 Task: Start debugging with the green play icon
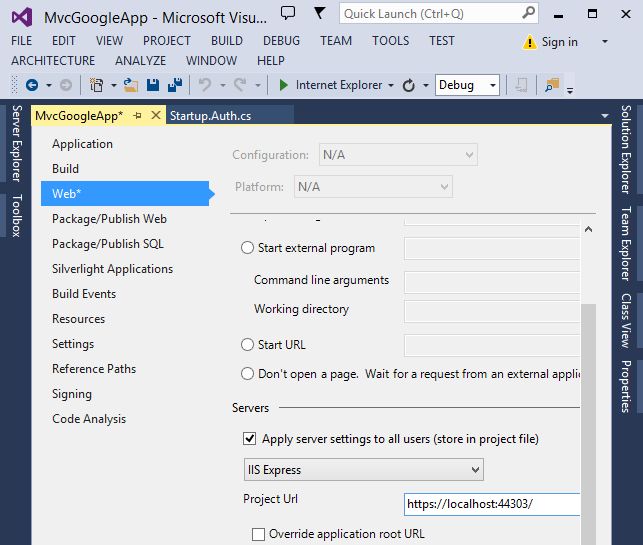283,85
